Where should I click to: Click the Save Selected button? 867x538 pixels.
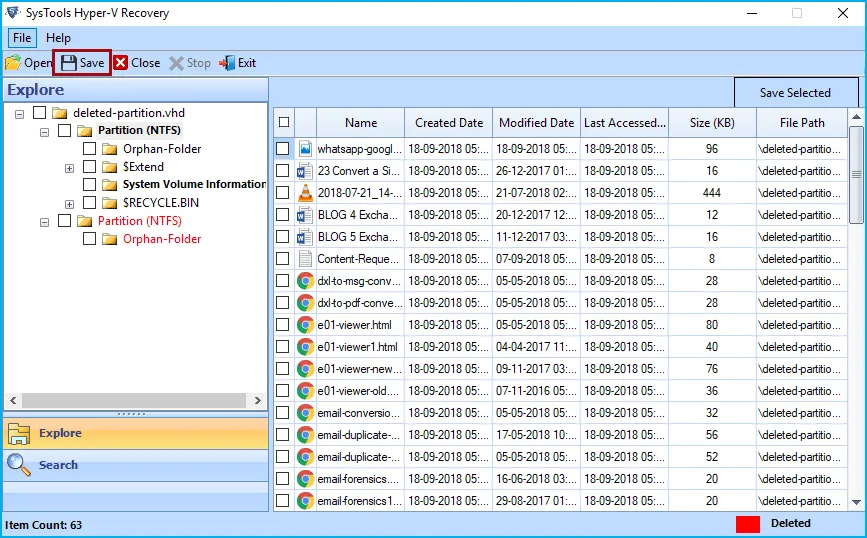[x=795, y=93]
